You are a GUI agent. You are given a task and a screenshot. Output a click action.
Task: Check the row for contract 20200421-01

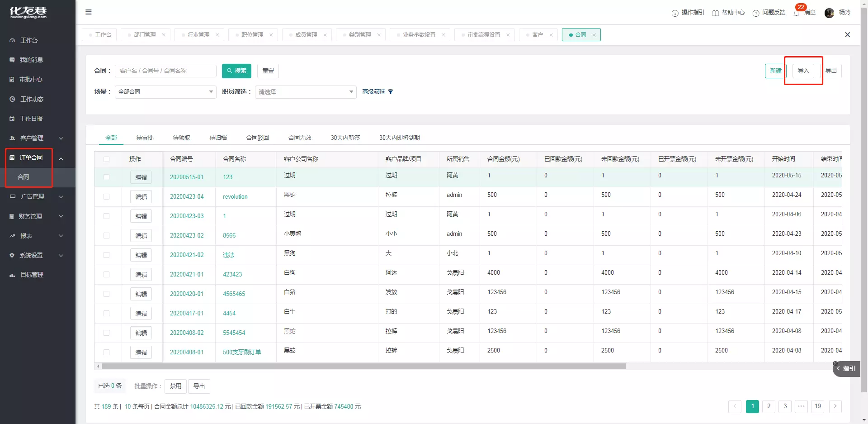(106, 275)
